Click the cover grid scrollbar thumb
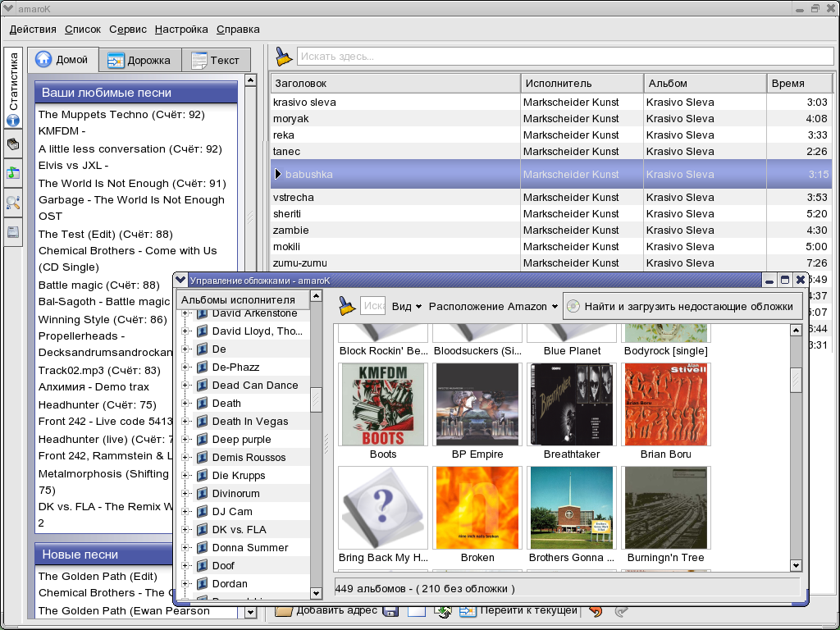This screenshot has width=840, height=630. tap(796, 379)
